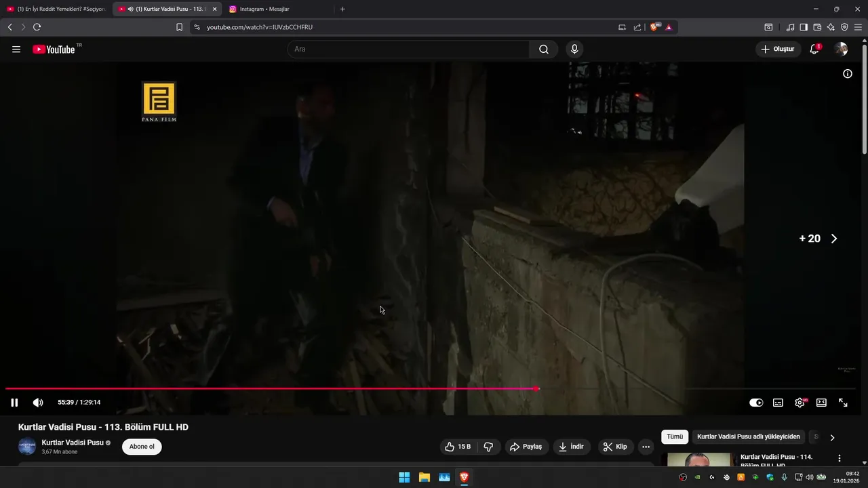The height and width of the screenshot is (488, 868).
Task: Open the notifications bell
Action: (x=814, y=49)
